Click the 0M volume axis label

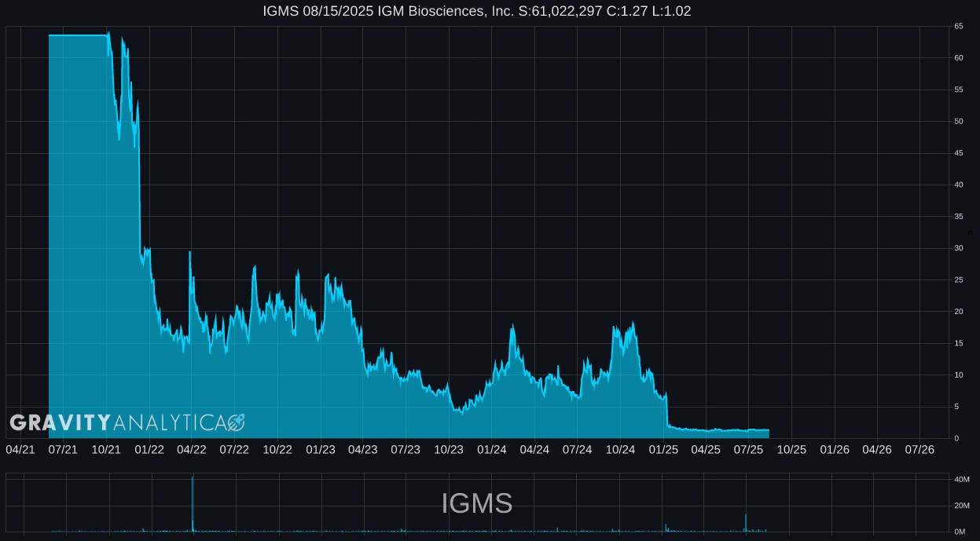point(959,532)
